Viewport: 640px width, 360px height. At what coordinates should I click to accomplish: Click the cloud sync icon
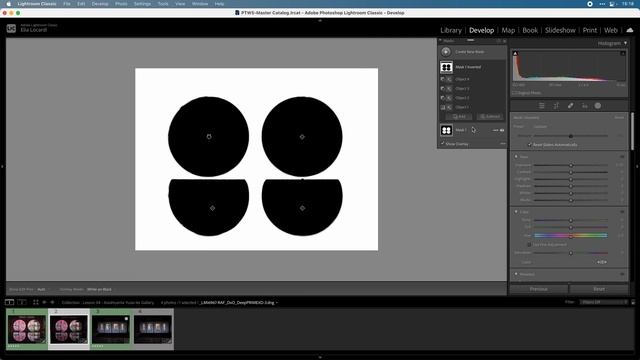[x=630, y=30]
